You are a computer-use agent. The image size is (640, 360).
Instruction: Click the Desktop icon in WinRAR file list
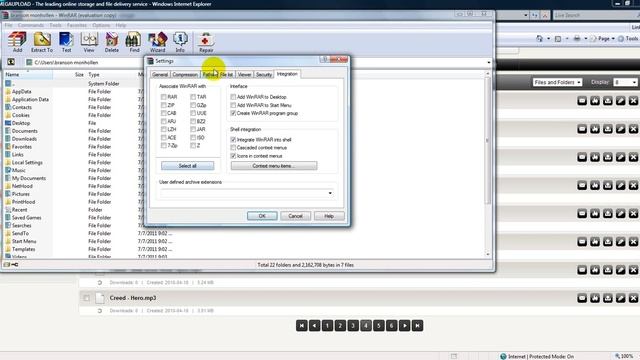coord(8,123)
